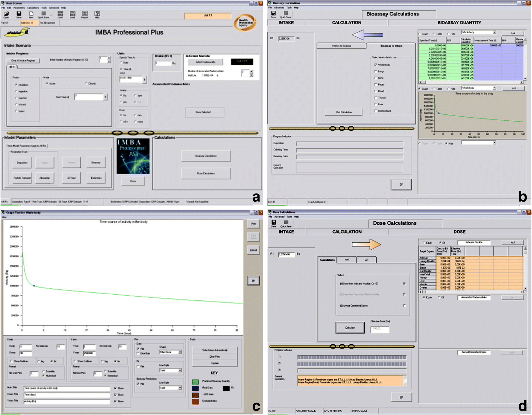The width and height of the screenshot is (532, 415).
Task: Click dark blue Real Data color swatch
Action: 195,388
